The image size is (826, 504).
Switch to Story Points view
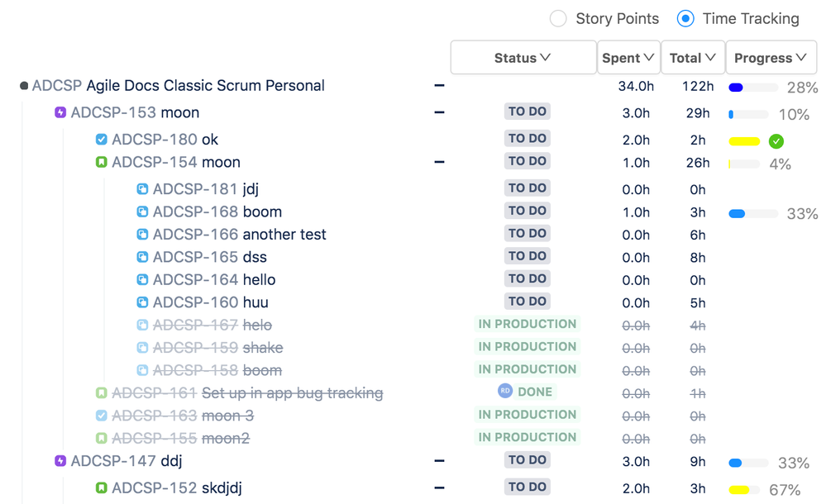[559, 18]
